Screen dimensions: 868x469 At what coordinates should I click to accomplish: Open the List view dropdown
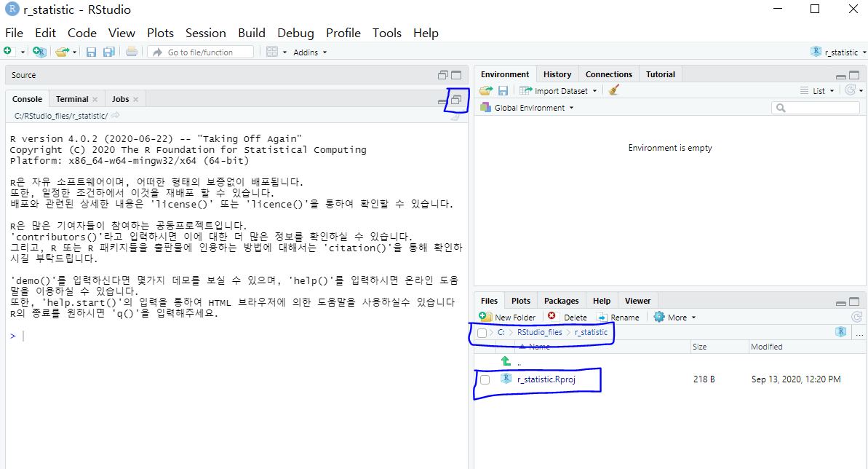817,90
